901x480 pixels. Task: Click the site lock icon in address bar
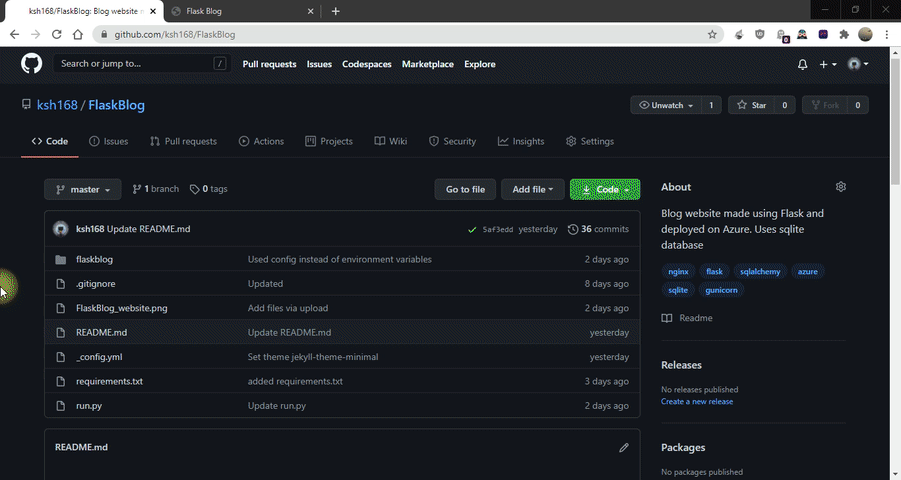click(104, 34)
